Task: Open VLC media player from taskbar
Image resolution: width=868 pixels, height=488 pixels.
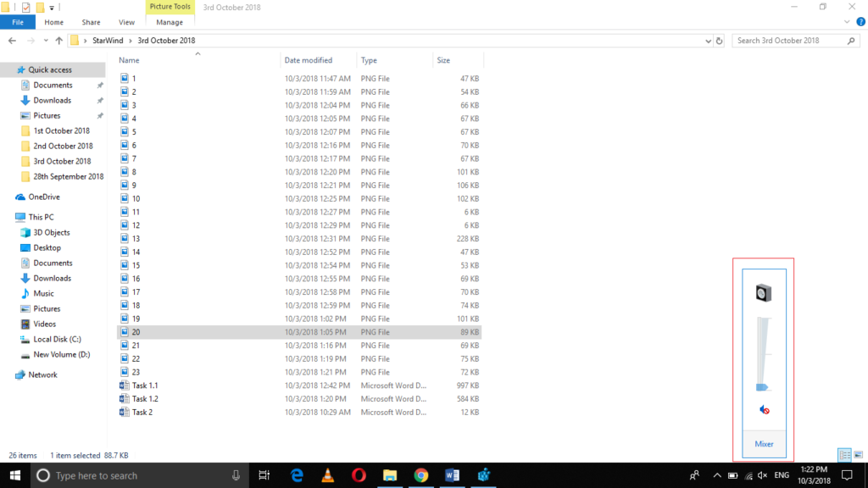Action: coord(327,475)
